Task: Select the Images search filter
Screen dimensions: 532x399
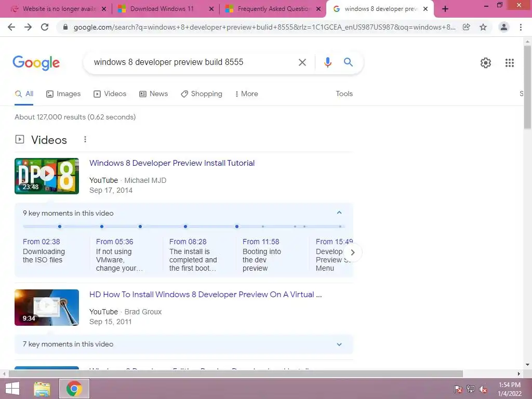Action: tap(63, 94)
